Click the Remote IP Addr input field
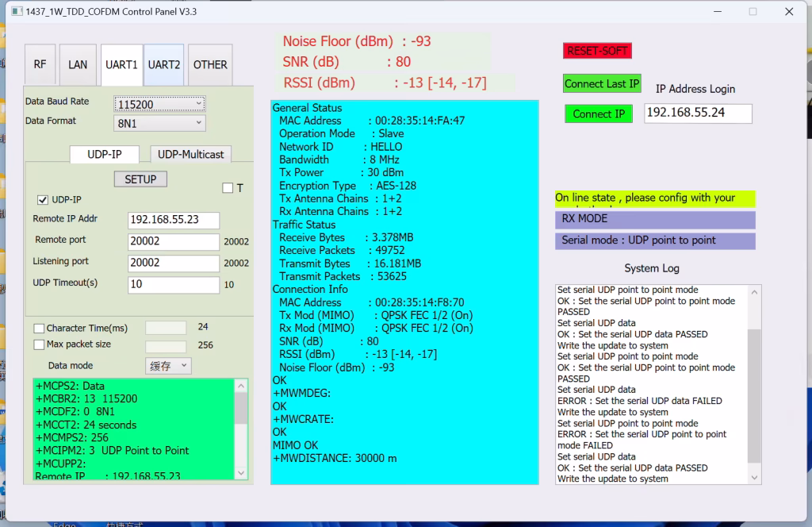This screenshot has height=527, width=812. pos(173,220)
